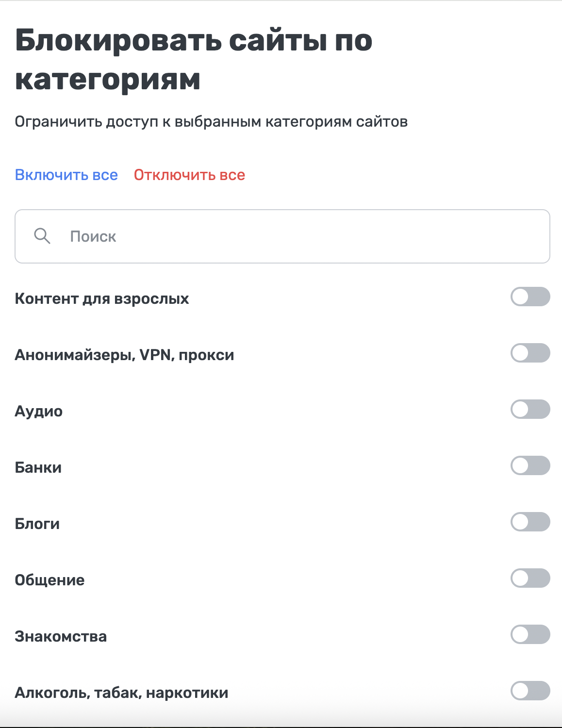Click the Отключить все link
Screen dimensions: 562x728
pyautogui.click(x=190, y=175)
